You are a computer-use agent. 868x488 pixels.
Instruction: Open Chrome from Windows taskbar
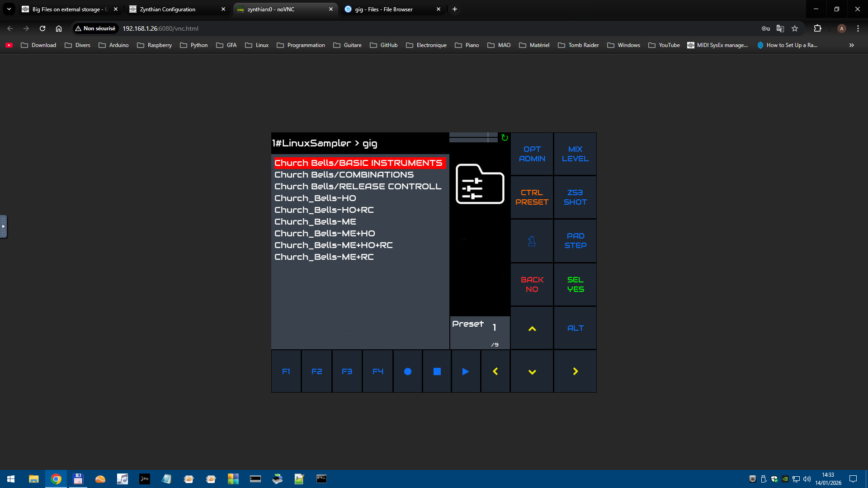56,479
